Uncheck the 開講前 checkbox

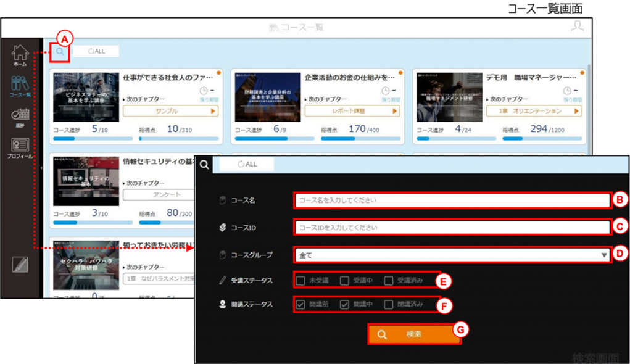coord(300,305)
